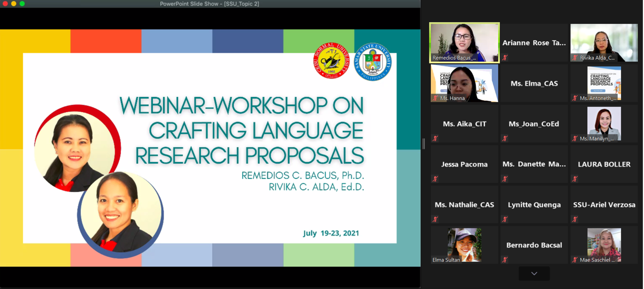The width and height of the screenshot is (644, 289).
Task: Click the muted mic icon on Ms. Aika_CIT's tile
Action: click(x=435, y=138)
